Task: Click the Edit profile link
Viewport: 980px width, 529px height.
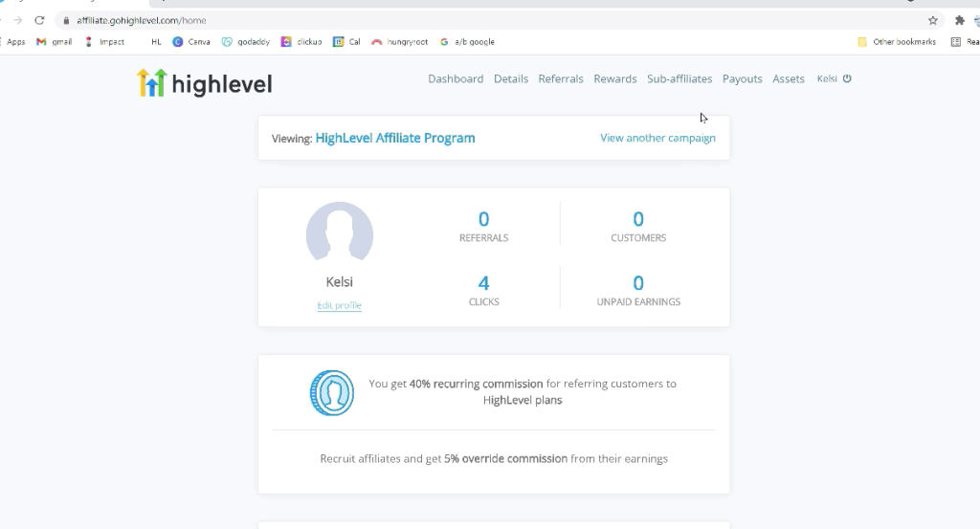Action: [340, 305]
